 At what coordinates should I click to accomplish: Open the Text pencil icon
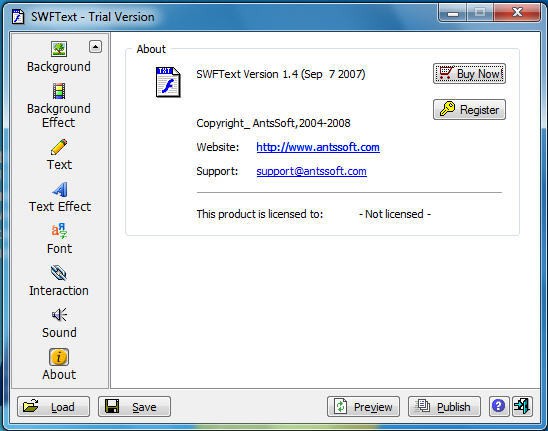(x=59, y=147)
